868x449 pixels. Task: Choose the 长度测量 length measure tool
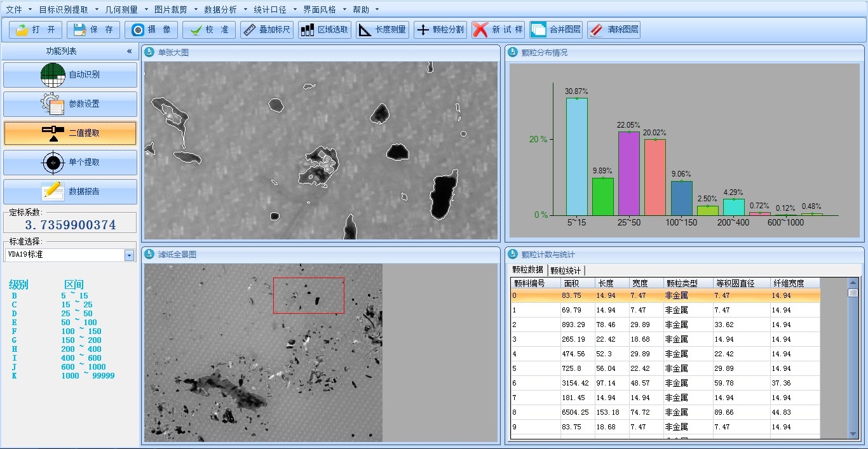point(382,30)
